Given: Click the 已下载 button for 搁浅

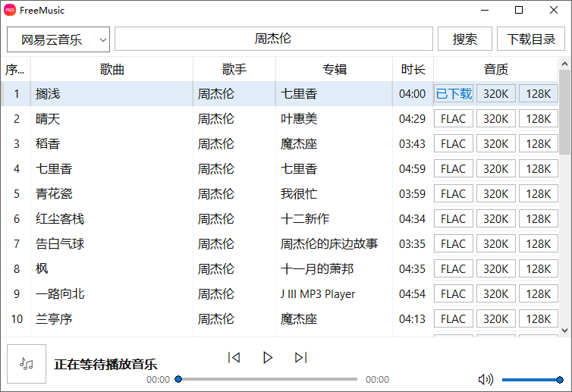Looking at the screenshot, I should (454, 94).
